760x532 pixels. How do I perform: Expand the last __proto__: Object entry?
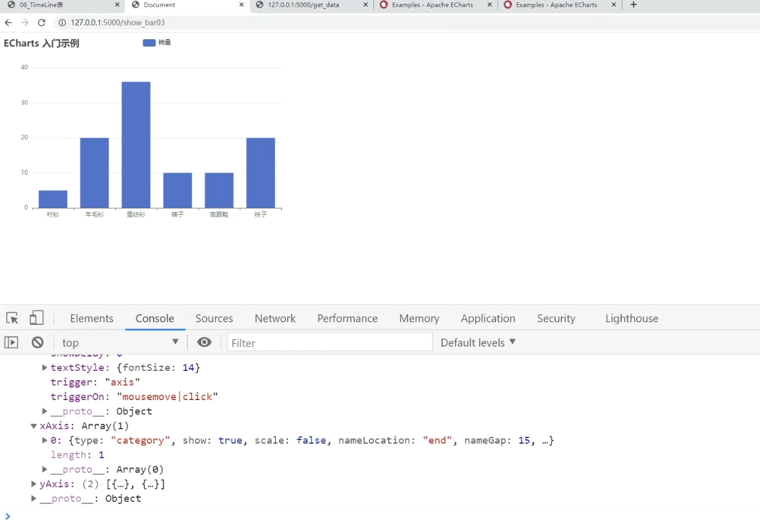(x=34, y=498)
